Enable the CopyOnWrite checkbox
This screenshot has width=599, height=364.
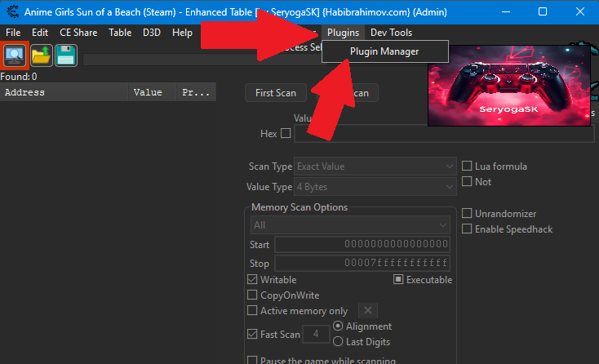(252, 295)
